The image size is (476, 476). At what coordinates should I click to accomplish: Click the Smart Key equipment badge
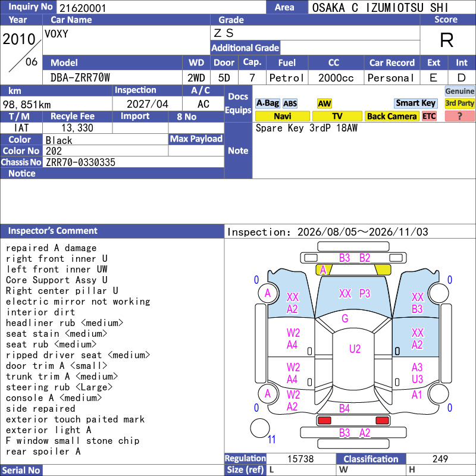point(415,103)
